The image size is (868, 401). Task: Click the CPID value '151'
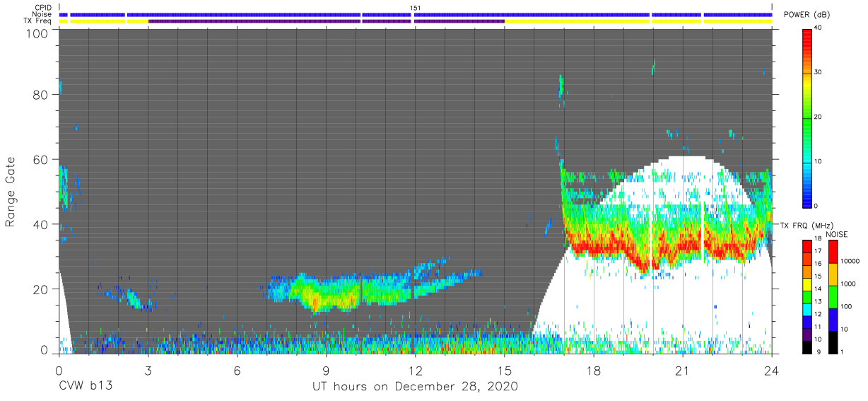(x=416, y=8)
